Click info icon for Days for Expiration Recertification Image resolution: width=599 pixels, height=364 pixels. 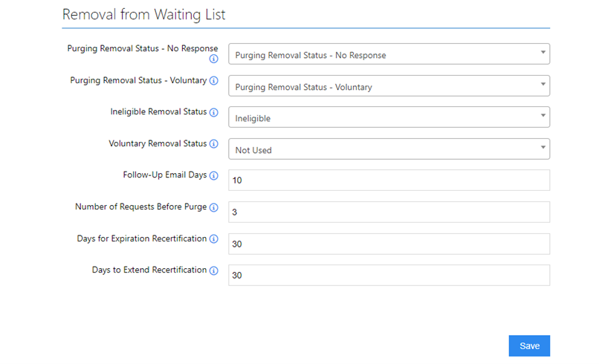(x=213, y=239)
